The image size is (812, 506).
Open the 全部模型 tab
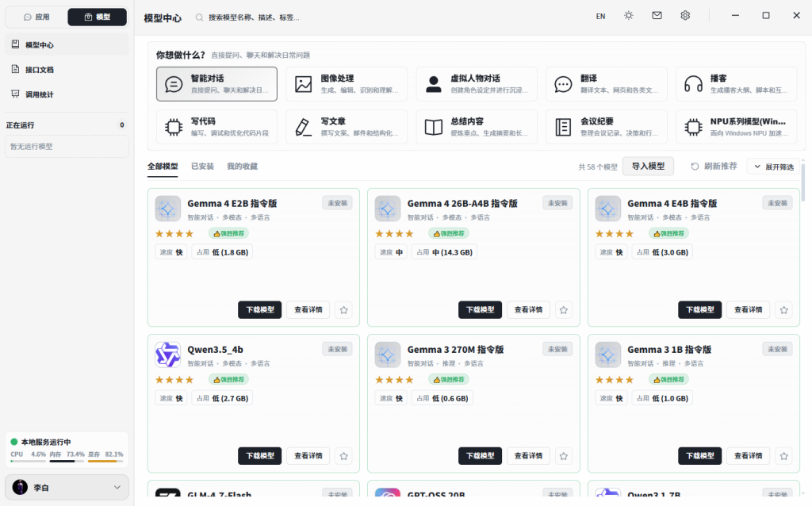[163, 167]
